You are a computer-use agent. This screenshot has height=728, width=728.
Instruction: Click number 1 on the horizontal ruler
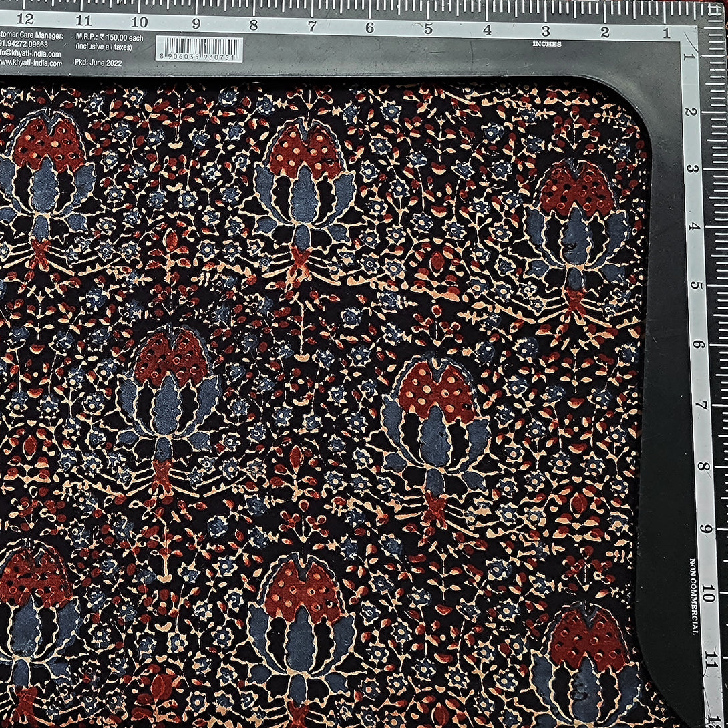(665, 33)
